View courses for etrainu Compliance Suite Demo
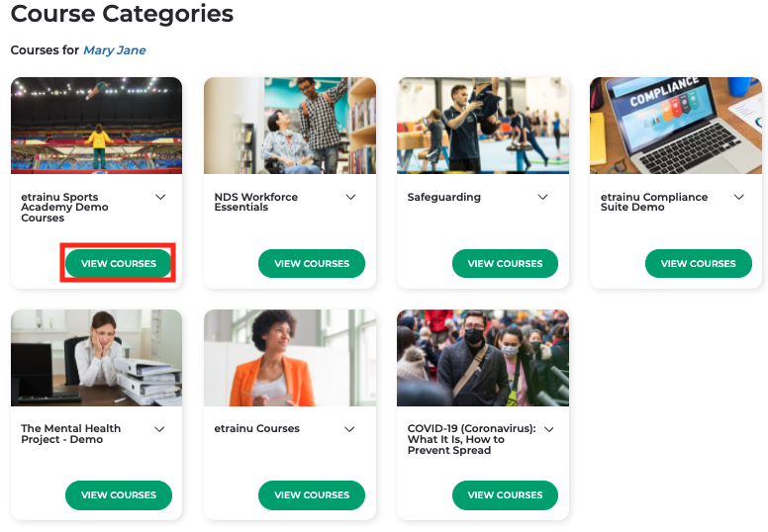 [x=698, y=264]
